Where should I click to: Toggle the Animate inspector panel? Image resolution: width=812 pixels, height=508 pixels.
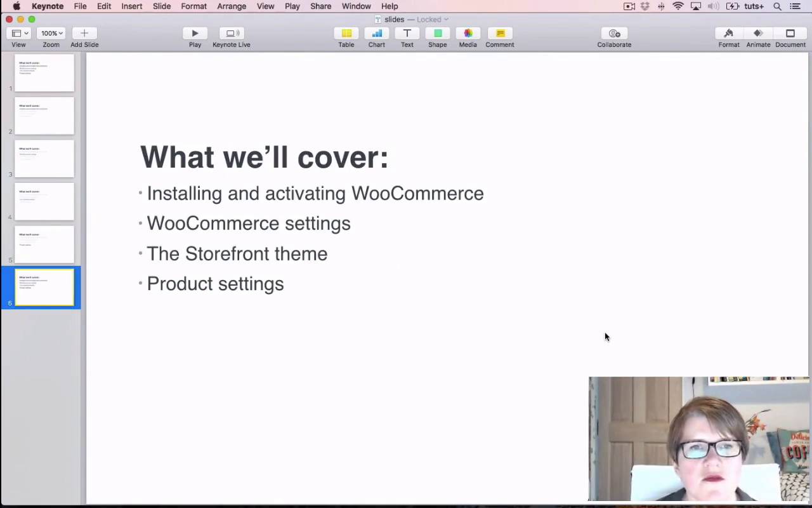(x=758, y=33)
